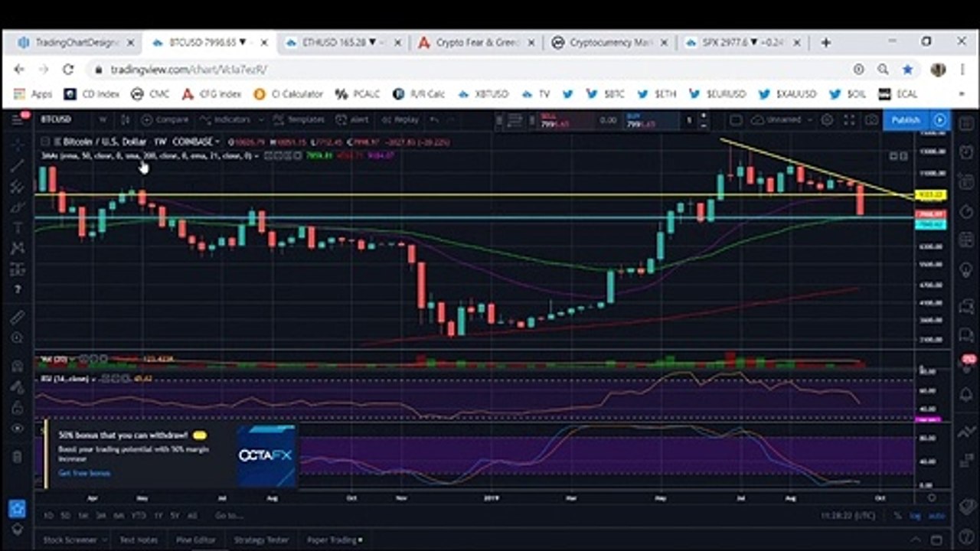Image resolution: width=980 pixels, height=551 pixels.
Task: Open the TradingView hamburger menu
Action: [x=18, y=119]
